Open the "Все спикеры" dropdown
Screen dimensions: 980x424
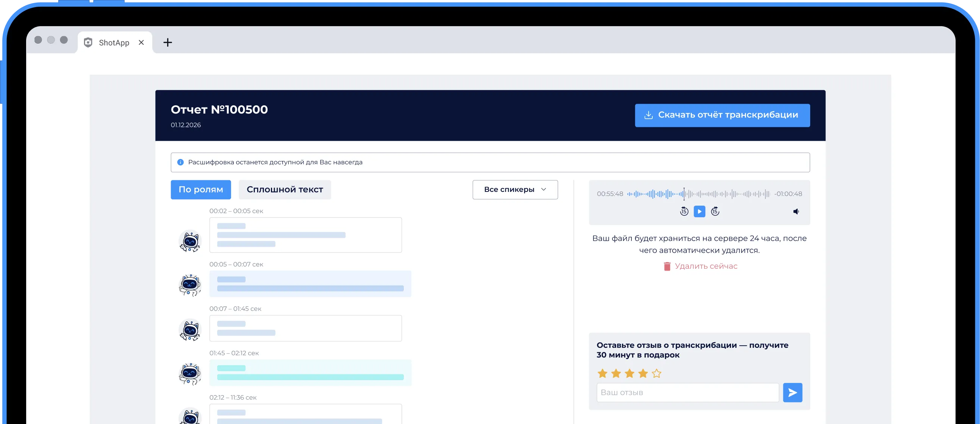(x=515, y=190)
